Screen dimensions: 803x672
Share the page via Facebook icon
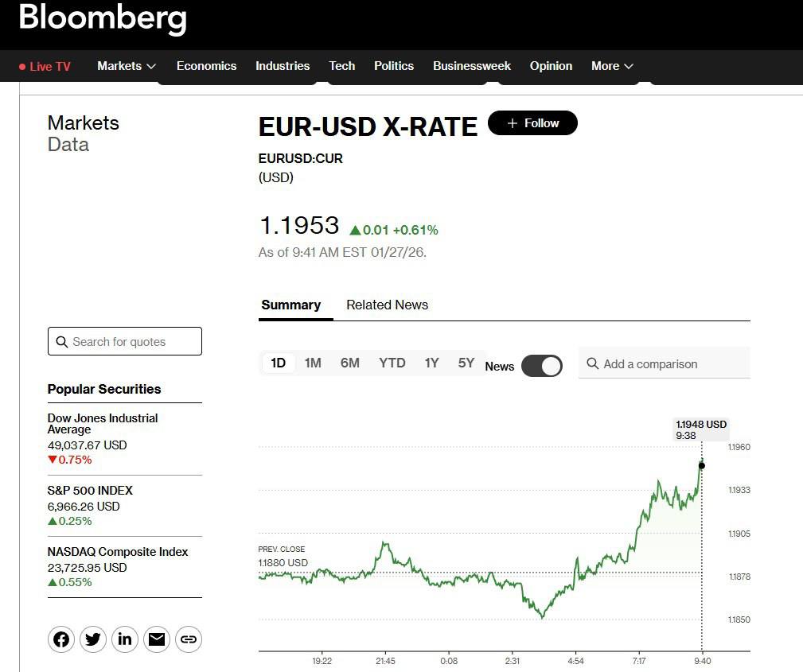[x=61, y=639]
